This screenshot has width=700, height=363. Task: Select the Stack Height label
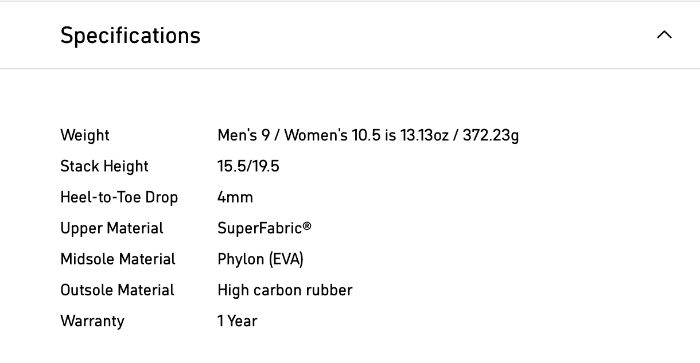click(104, 166)
